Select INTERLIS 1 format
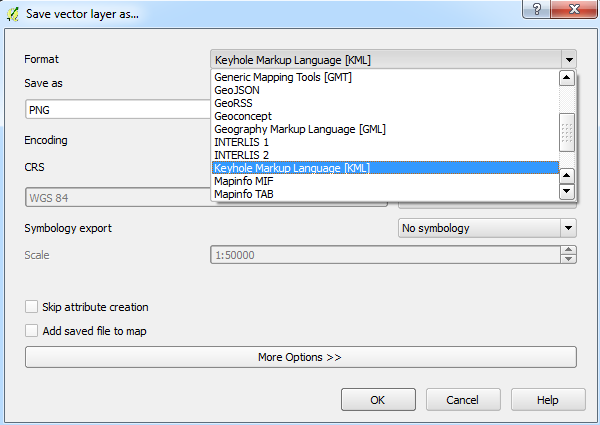600x425 pixels. 385,142
